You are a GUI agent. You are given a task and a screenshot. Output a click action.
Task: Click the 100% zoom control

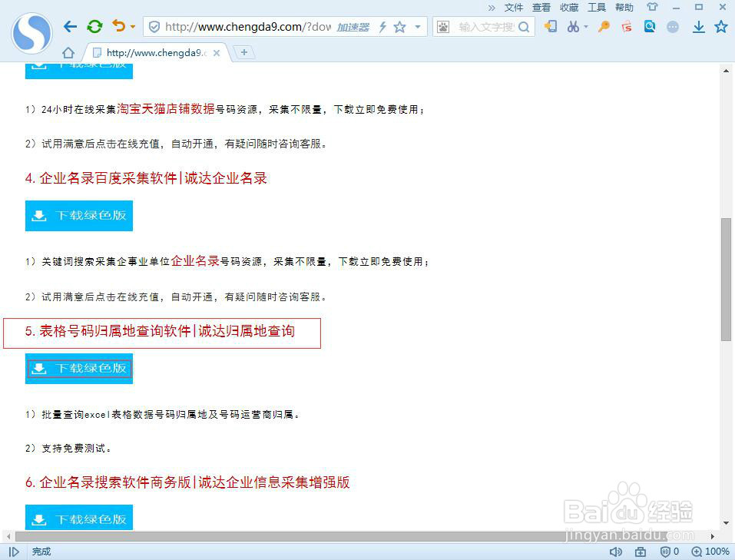(x=710, y=552)
